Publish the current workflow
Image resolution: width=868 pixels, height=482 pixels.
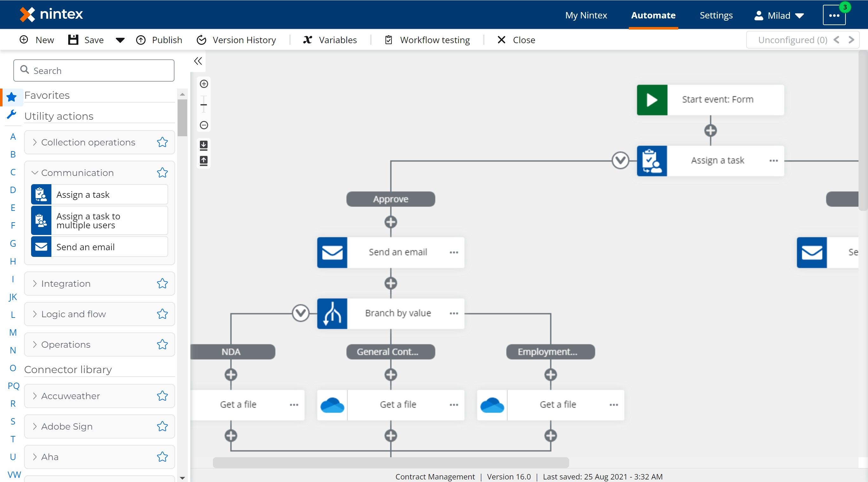point(159,40)
